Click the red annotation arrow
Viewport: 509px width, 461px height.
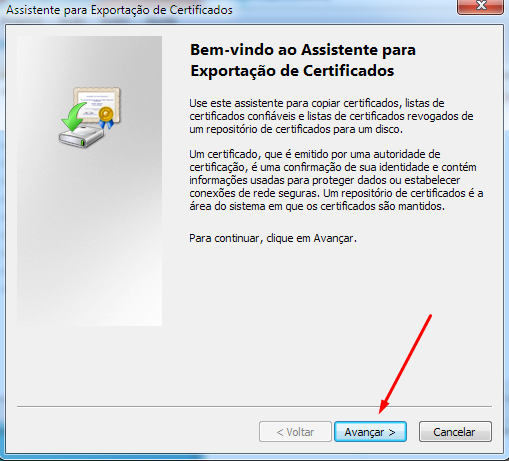pyautogui.click(x=405, y=364)
